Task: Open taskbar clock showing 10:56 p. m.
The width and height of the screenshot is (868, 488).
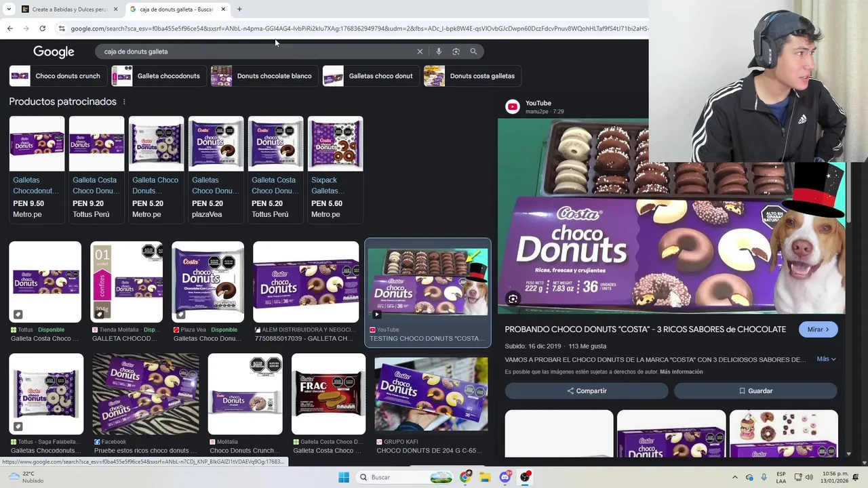Action: pyautogui.click(x=834, y=477)
